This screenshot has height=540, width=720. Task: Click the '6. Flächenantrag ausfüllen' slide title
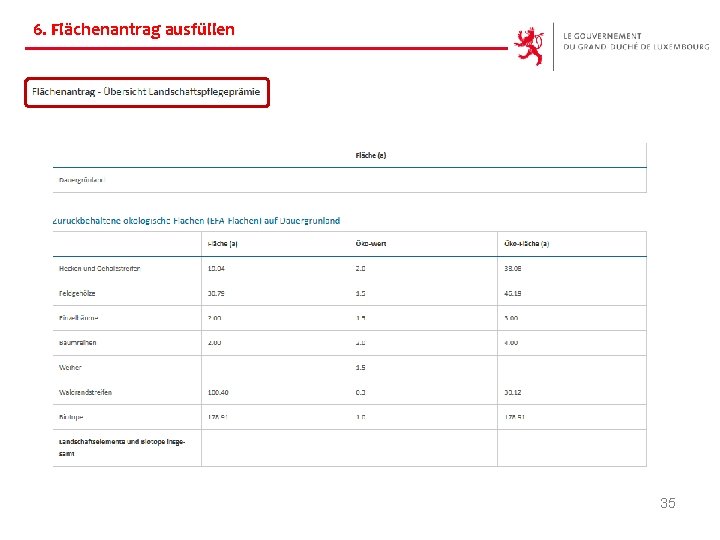pyautogui.click(x=134, y=29)
